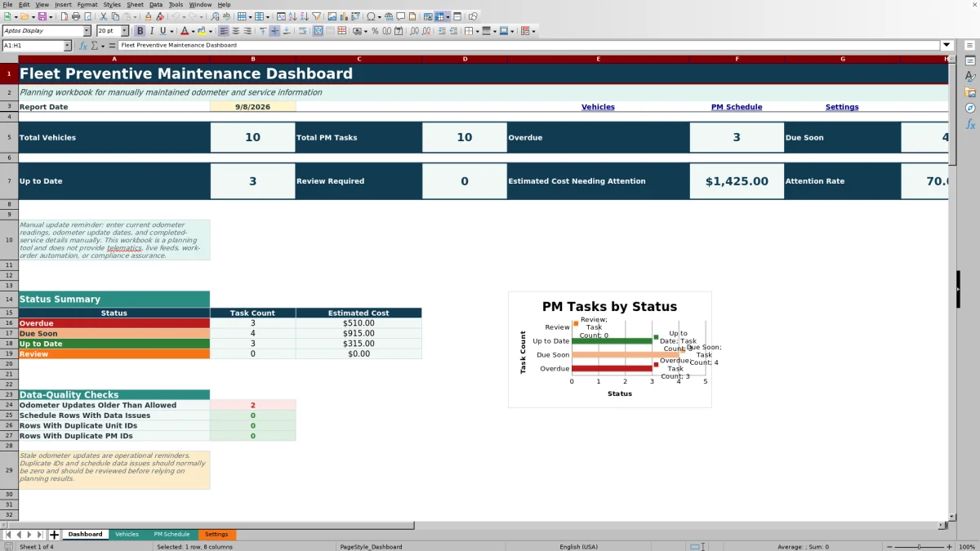
Task: Click the Insert Special Character omega icon
Action: [372, 16]
